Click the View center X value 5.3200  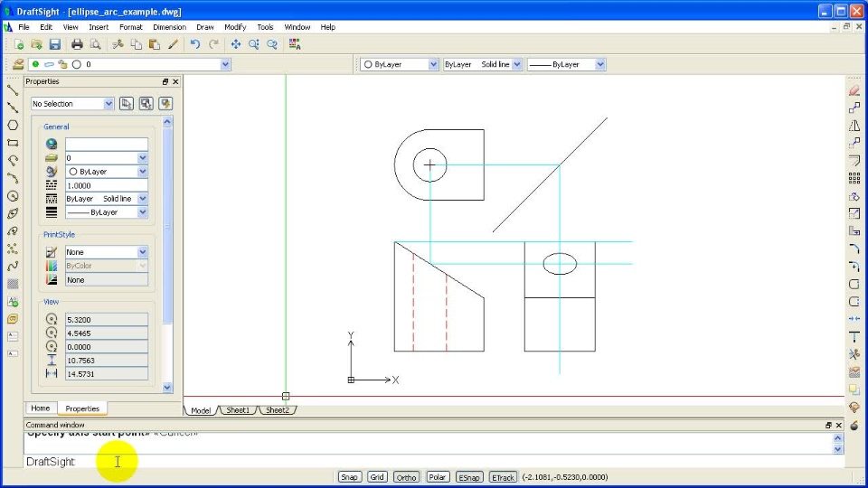[x=107, y=319]
